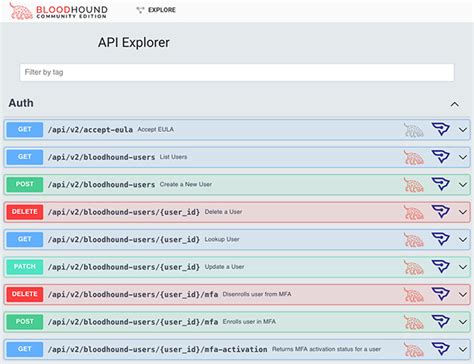This screenshot has height=364, width=474.
Task: Click the BloodHound icon on Lookup User row
Action: point(414,240)
